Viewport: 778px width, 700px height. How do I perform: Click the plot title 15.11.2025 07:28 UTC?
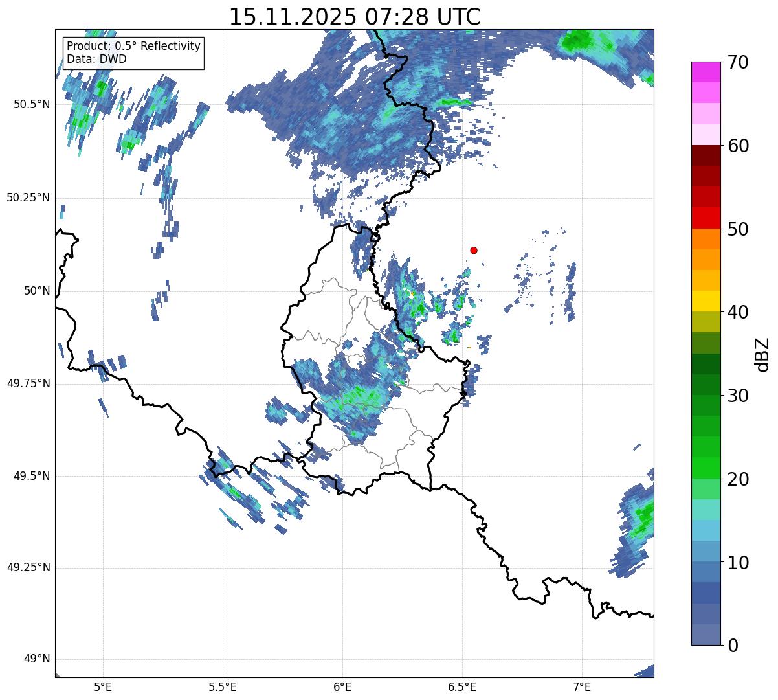[x=355, y=16]
